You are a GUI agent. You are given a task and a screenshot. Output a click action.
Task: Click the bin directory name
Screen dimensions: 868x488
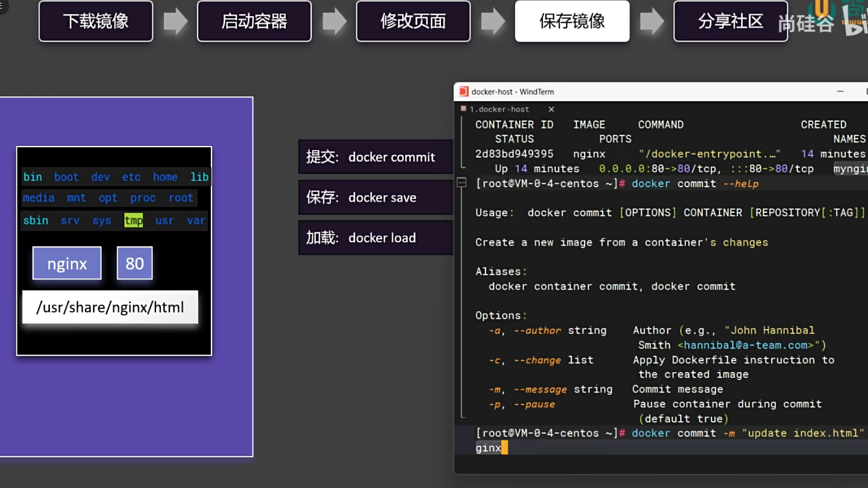tap(32, 177)
